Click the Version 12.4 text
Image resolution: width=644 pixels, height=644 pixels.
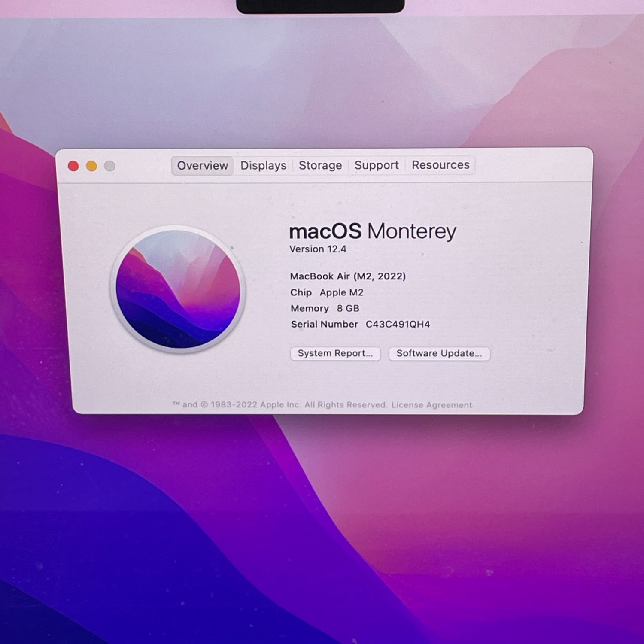(318, 249)
